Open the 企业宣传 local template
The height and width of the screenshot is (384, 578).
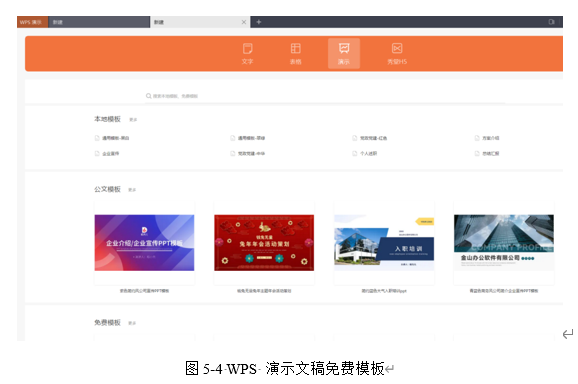tap(107, 154)
